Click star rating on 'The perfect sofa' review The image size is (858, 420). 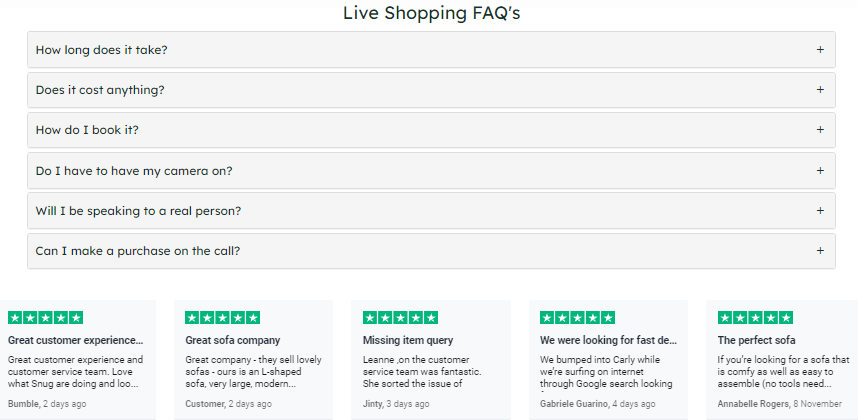[x=755, y=318]
